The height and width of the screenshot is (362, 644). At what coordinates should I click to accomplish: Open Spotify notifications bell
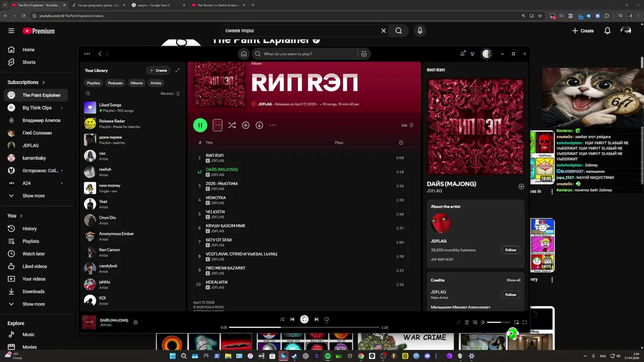462,54
